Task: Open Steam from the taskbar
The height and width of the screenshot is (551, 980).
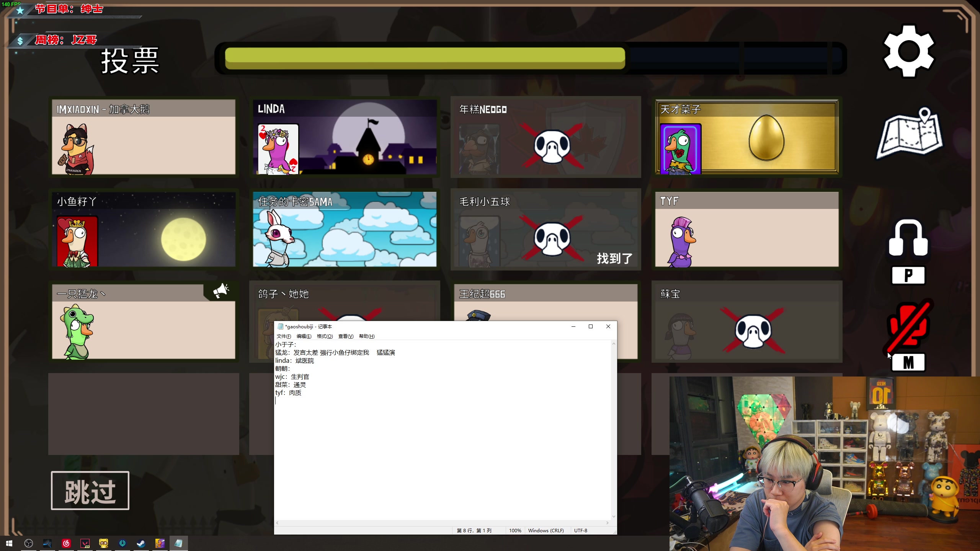Action: point(141,543)
